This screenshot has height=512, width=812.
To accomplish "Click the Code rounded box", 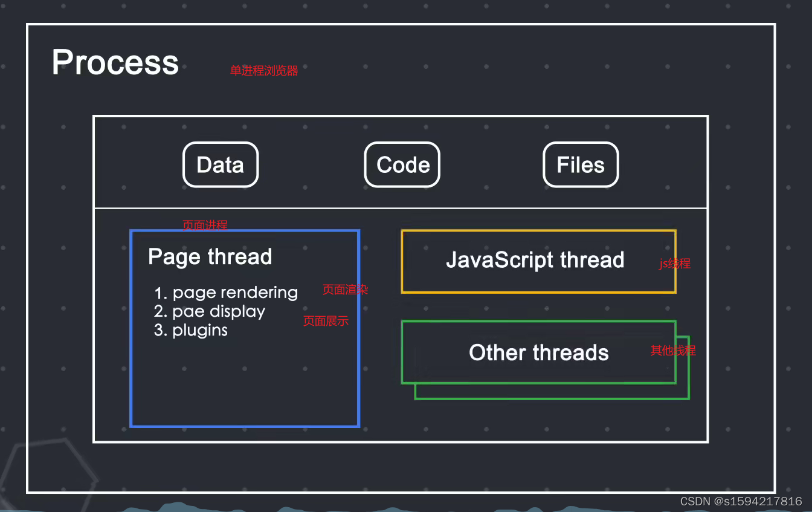I will (x=402, y=164).
